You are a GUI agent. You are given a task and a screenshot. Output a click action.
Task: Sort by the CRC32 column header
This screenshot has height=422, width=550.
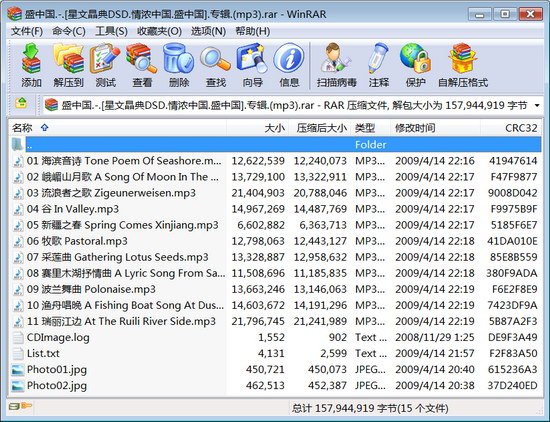[x=511, y=128]
